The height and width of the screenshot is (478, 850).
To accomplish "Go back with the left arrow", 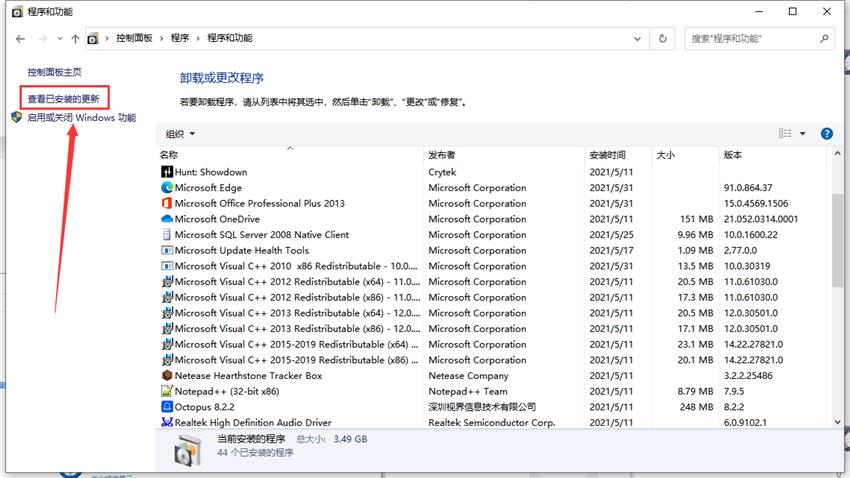I will [x=21, y=38].
